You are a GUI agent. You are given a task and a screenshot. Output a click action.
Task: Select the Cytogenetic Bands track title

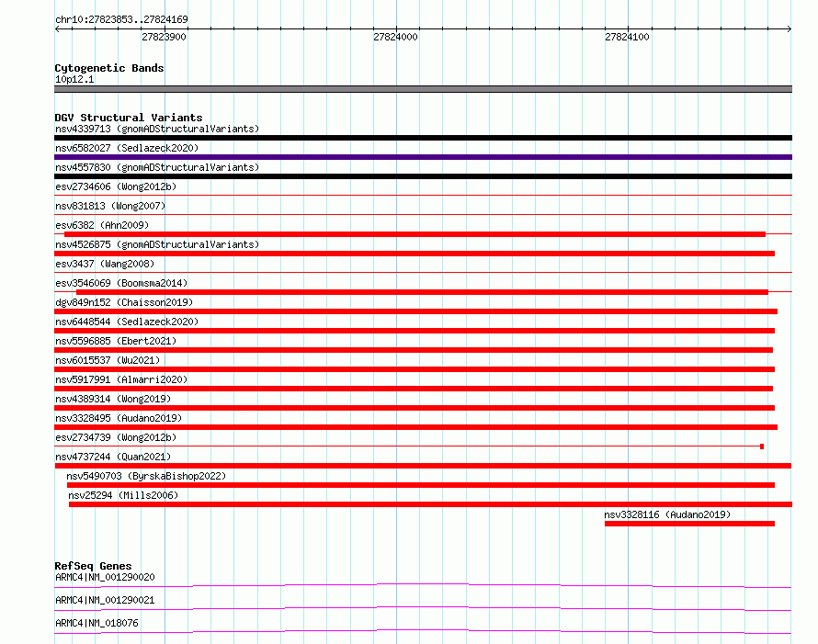click(x=109, y=68)
